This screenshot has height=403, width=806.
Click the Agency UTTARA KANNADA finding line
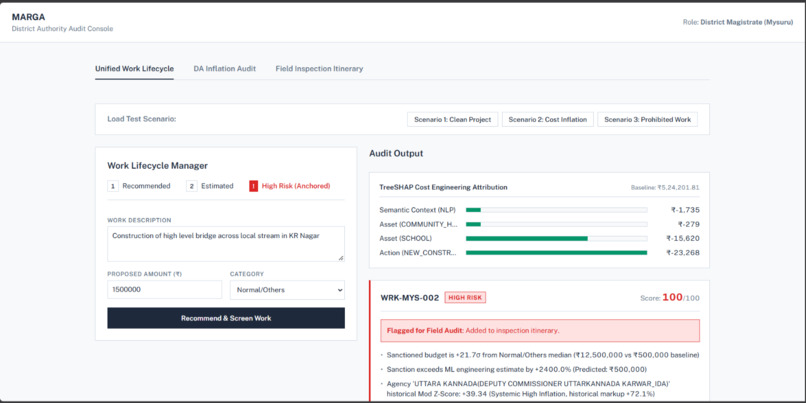pos(528,389)
